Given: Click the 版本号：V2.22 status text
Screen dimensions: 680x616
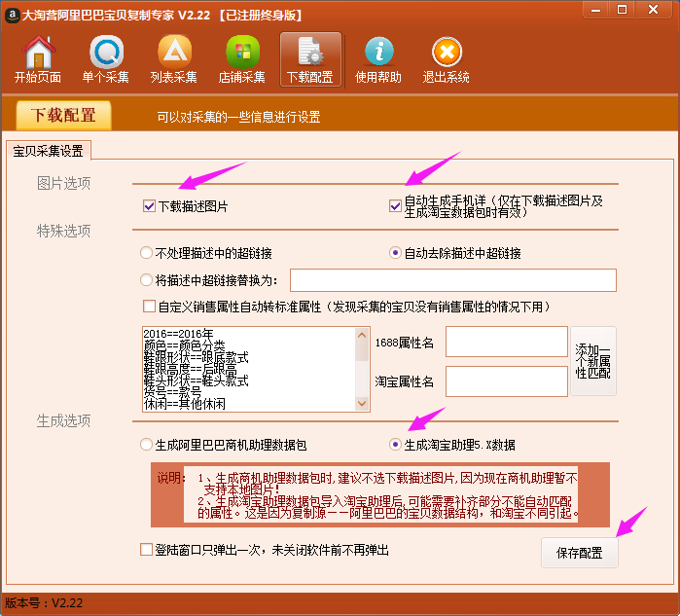Looking at the screenshot, I should coord(44,603).
